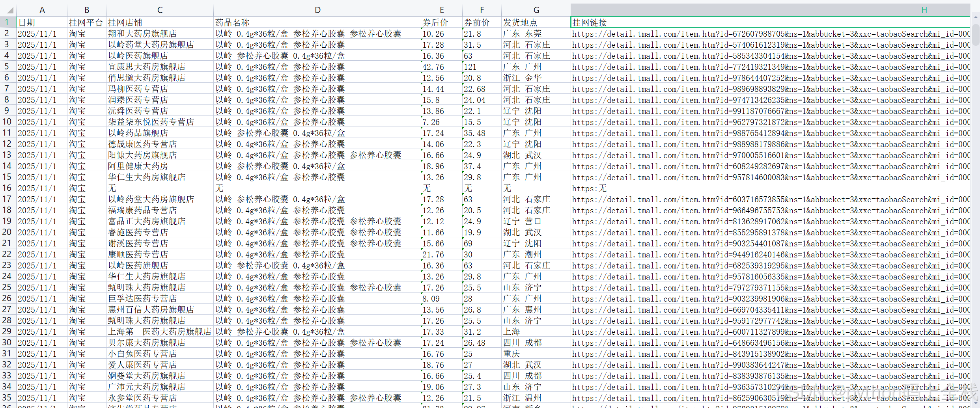Select price cell 8.09
The height and width of the screenshot is (408, 980).
[442, 298]
